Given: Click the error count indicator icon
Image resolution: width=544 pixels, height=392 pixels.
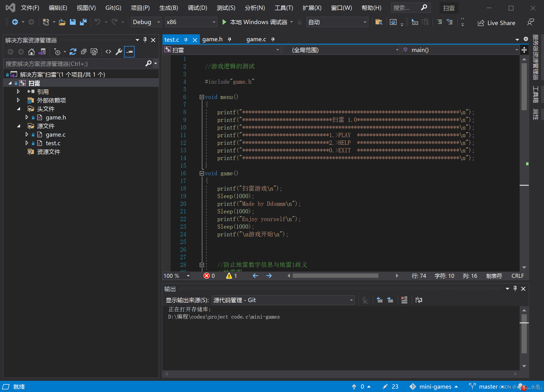Looking at the screenshot, I should (207, 276).
